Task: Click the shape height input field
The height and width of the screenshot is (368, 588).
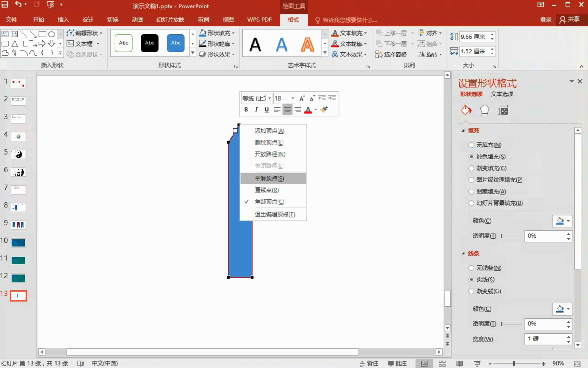Action: pos(474,37)
